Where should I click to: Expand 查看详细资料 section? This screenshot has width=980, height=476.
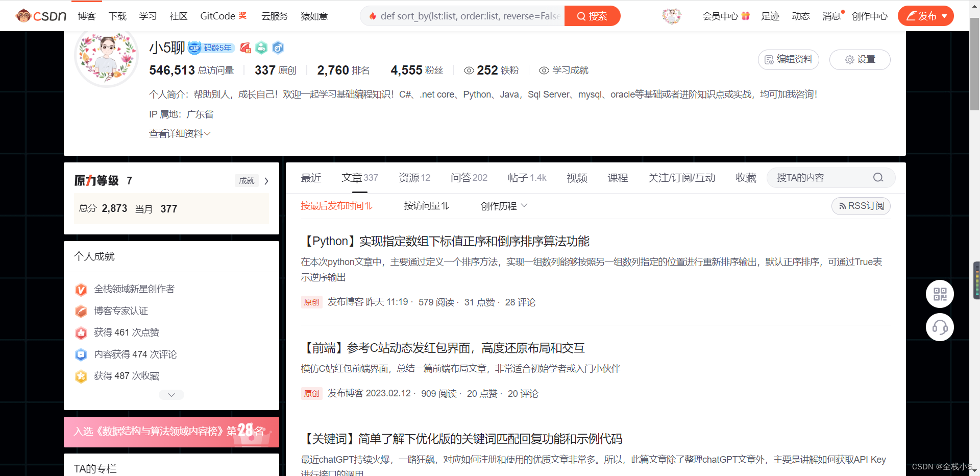click(180, 133)
